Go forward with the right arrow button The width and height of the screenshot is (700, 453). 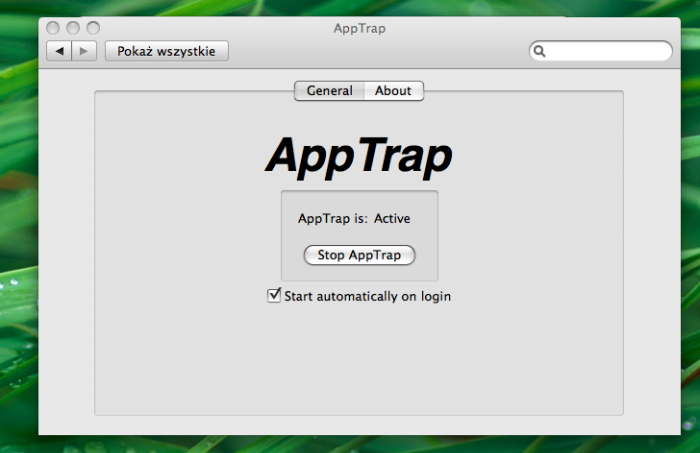point(84,51)
